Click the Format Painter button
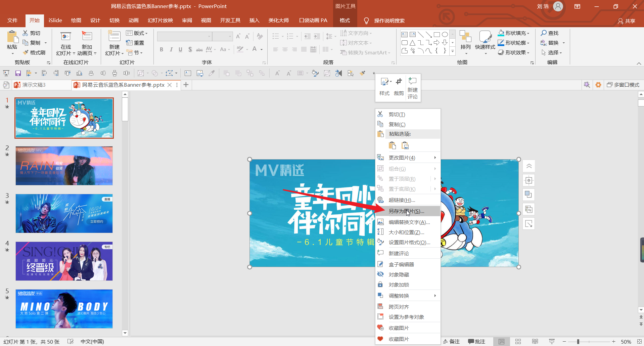644x346 pixels. (34, 53)
